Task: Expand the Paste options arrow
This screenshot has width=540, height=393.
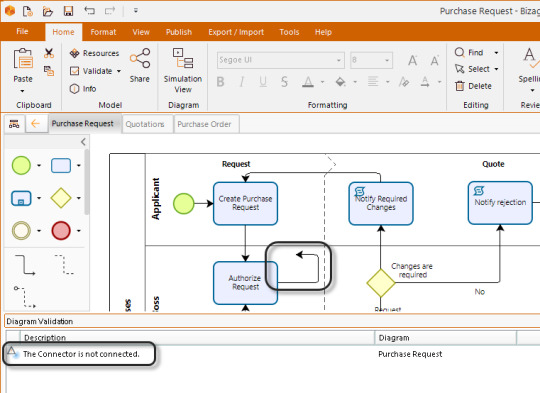Action: [22, 91]
